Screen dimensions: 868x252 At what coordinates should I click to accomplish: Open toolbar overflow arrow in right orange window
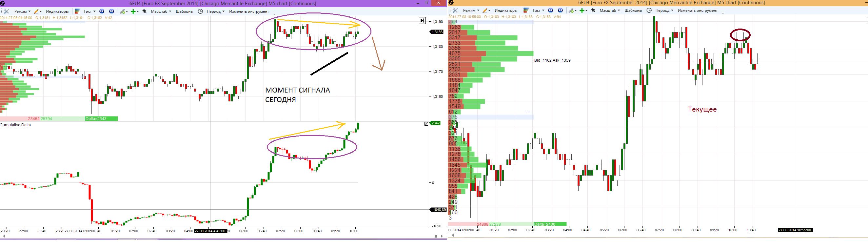(723, 12)
